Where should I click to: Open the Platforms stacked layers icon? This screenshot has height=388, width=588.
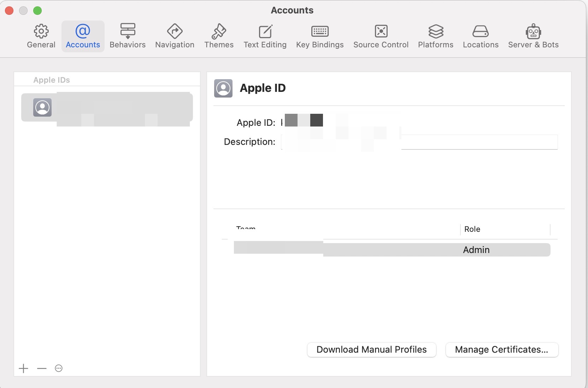(436, 31)
